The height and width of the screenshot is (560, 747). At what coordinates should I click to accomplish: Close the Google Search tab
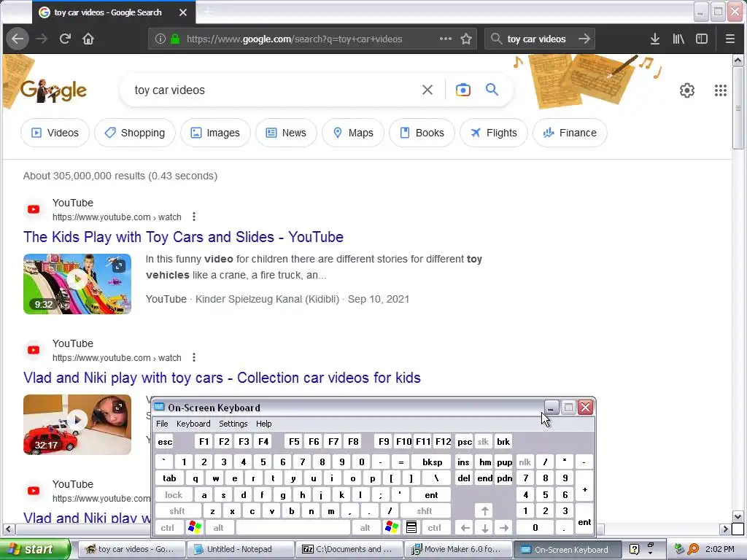(183, 12)
